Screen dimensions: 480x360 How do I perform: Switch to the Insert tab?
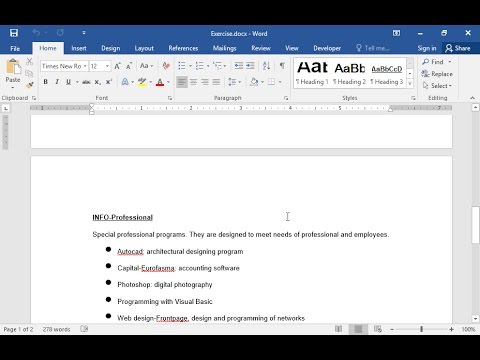coord(79,48)
